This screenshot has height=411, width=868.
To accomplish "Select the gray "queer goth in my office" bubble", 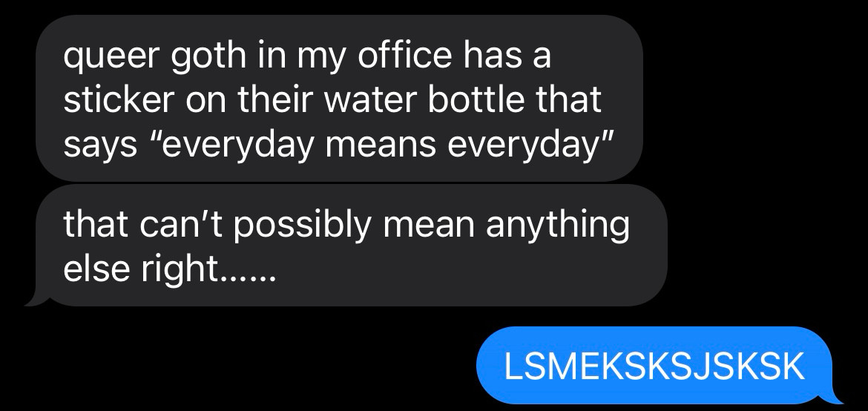I will pyautogui.click(x=339, y=98).
